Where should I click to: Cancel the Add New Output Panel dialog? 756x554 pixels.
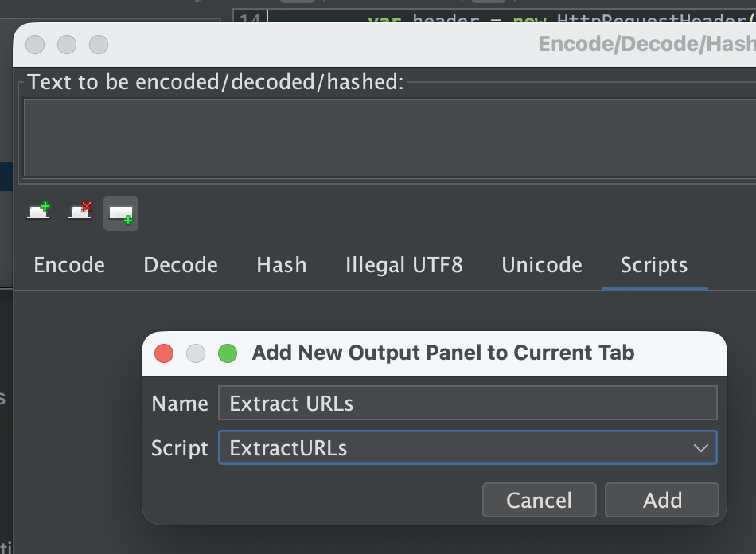pyautogui.click(x=539, y=500)
